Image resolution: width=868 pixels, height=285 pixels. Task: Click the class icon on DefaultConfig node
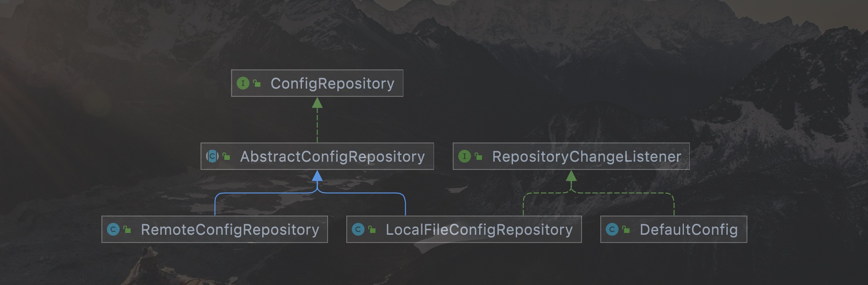(612, 229)
